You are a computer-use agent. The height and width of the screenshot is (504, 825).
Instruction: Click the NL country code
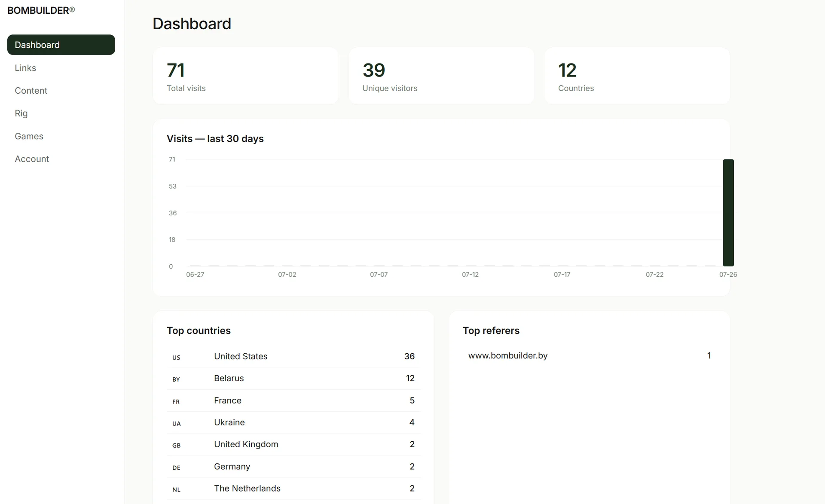pos(176,490)
